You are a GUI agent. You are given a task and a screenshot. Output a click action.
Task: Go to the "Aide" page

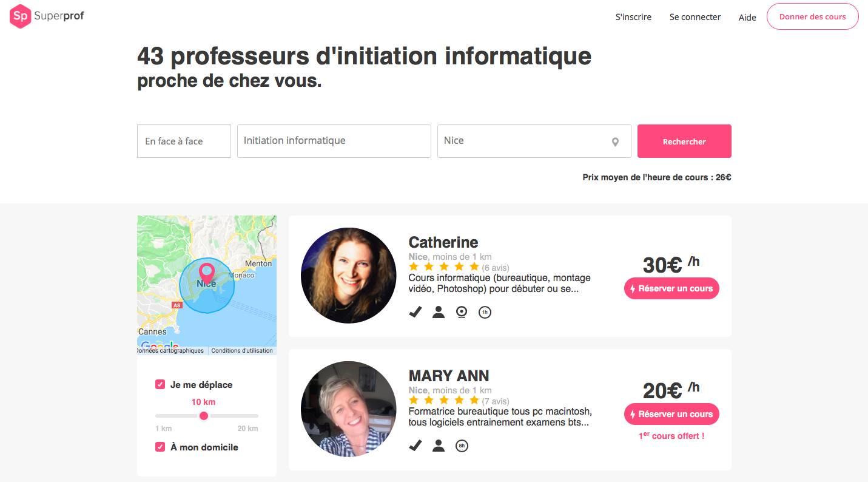[x=747, y=18]
